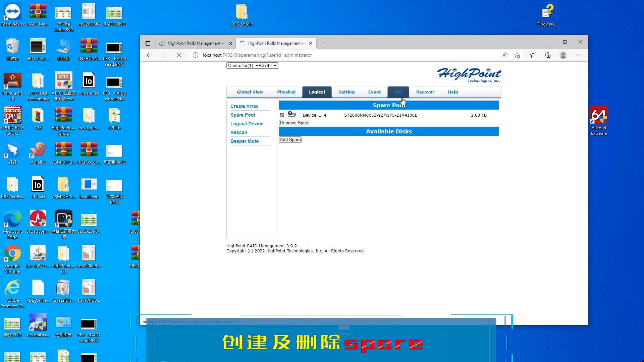This screenshot has width=644, height=362.
Task: Select the install.exe desktop icon
Action: [89, 188]
